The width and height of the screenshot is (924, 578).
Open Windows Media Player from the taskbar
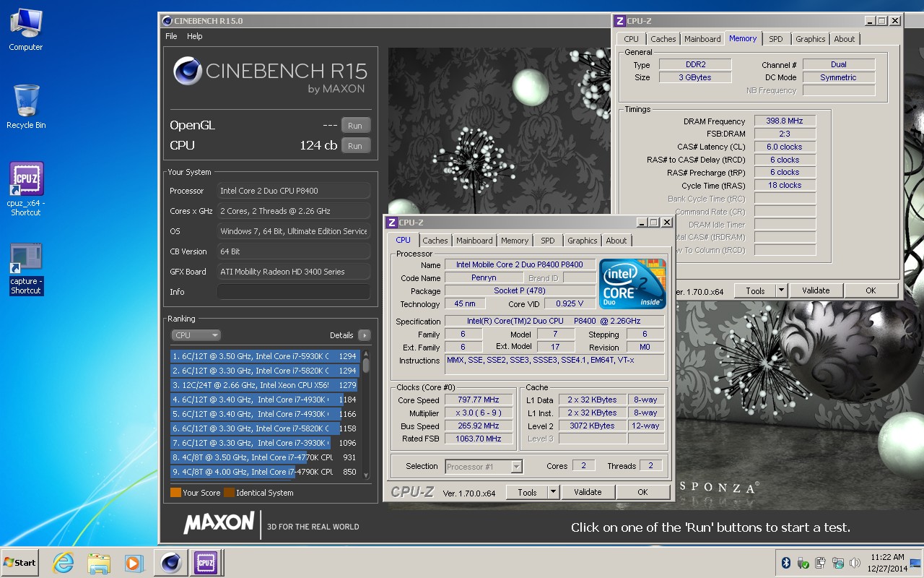pyautogui.click(x=134, y=562)
